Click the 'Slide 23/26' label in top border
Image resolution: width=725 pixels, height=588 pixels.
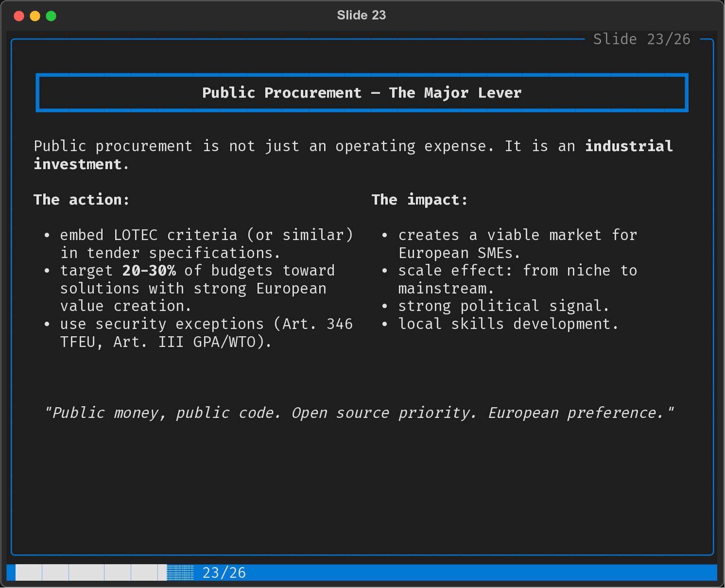(641, 39)
